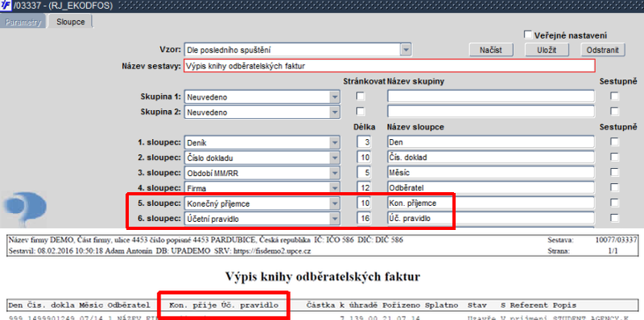
Task: Enable Sestupně checkbox for 5. sloupec
Action: 614,203
